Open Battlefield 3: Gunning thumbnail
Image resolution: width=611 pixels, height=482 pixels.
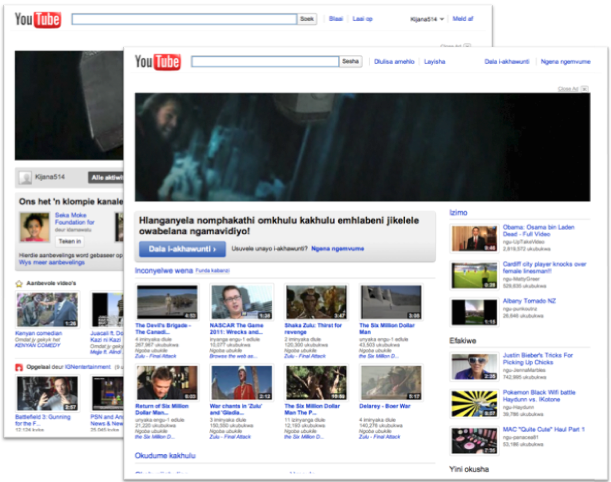[47, 393]
